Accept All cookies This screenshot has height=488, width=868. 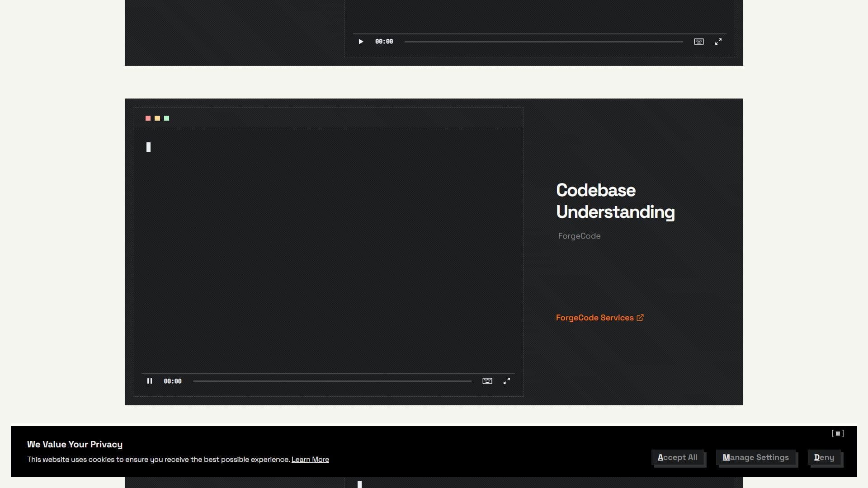(x=677, y=457)
